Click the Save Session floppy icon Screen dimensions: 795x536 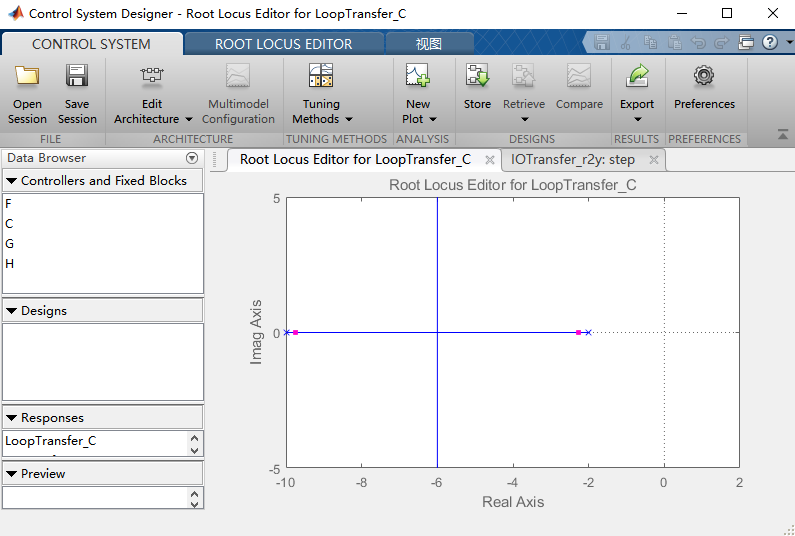(77, 75)
